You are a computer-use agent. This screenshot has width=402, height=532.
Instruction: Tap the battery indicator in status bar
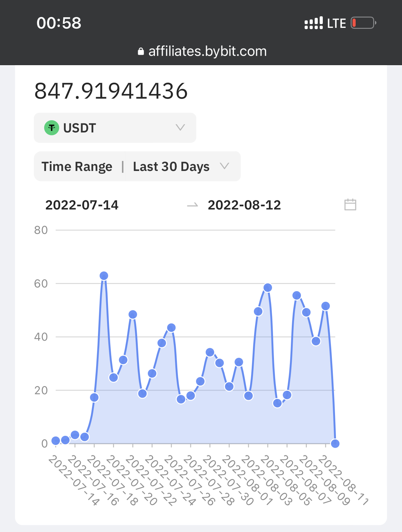363,23
